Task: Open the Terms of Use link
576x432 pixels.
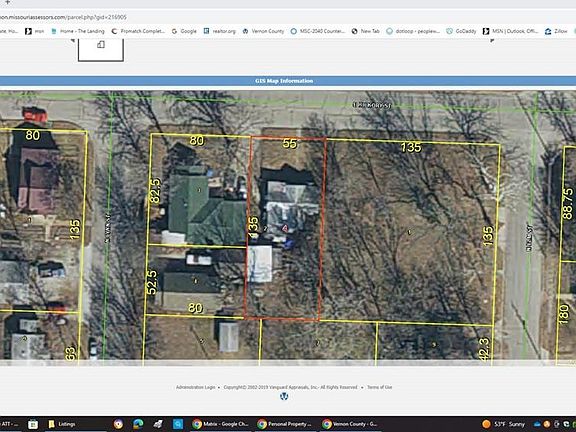Action: pos(379,387)
